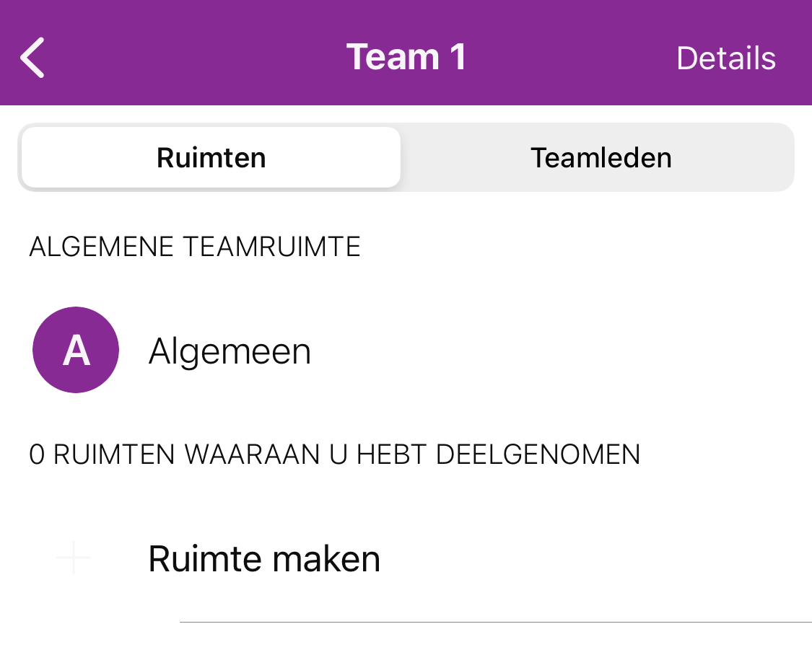Switch to the Teamleden tab
Viewport: 812px width, 668px height.
point(601,157)
